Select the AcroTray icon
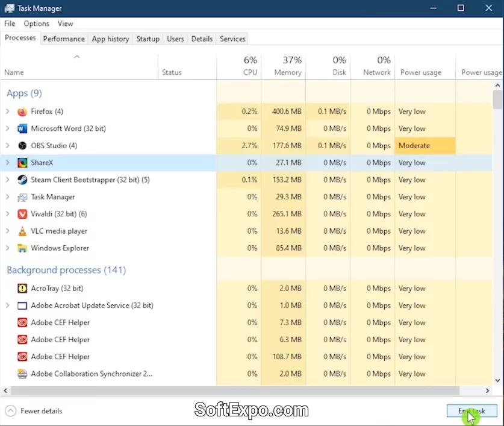 pos(23,288)
